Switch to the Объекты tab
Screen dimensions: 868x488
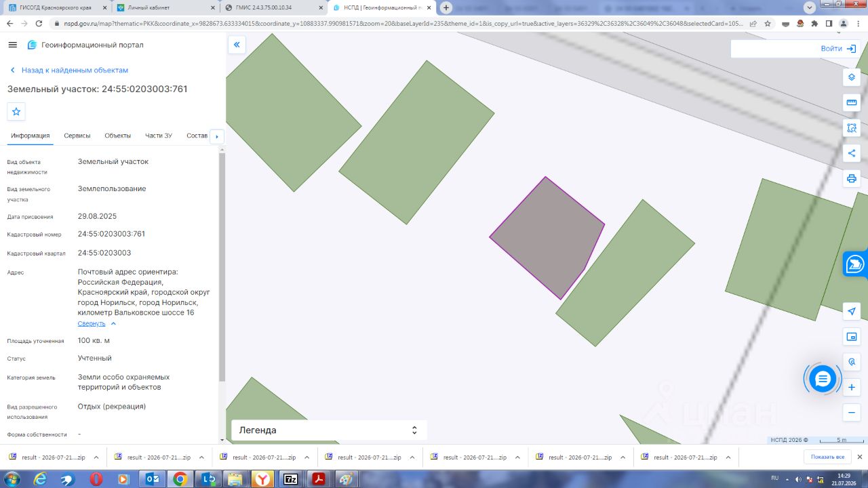118,136
